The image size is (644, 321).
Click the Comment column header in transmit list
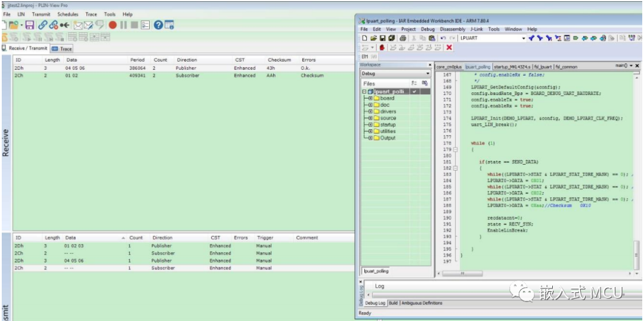click(x=307, y=237)
